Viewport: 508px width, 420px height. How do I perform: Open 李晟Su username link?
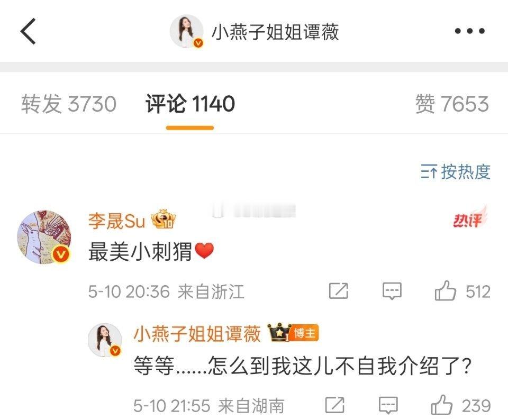pyautogui.click(x=116, y=221)
